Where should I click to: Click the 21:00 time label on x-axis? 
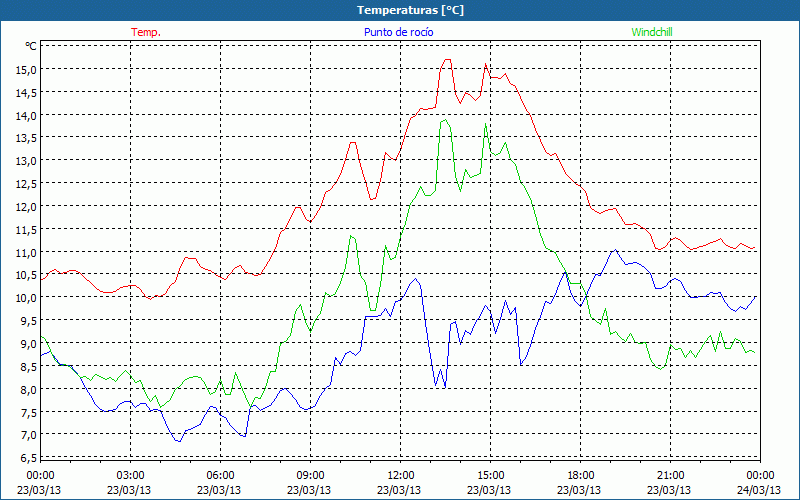pos(670,476)
